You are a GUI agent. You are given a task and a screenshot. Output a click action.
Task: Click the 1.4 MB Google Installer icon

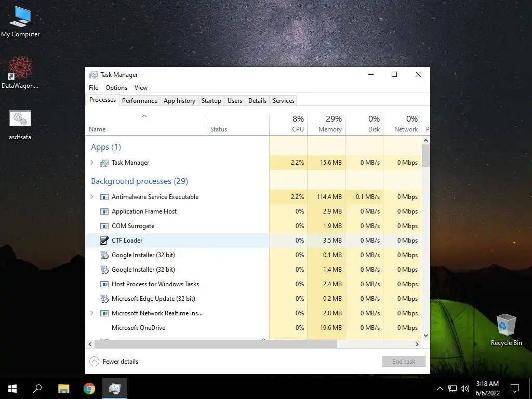(x=104, y=270)
